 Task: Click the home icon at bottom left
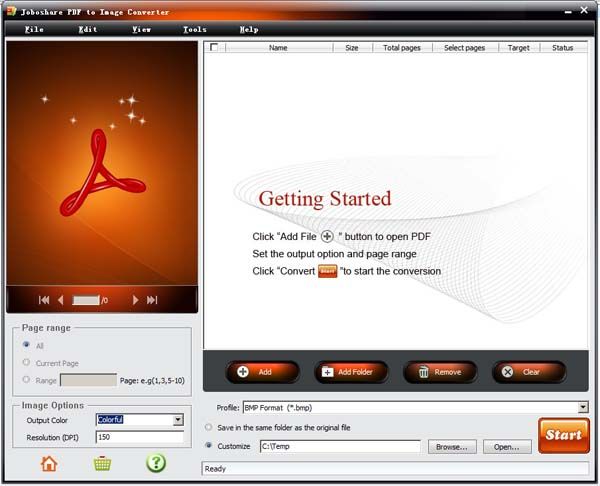(48, 463)
